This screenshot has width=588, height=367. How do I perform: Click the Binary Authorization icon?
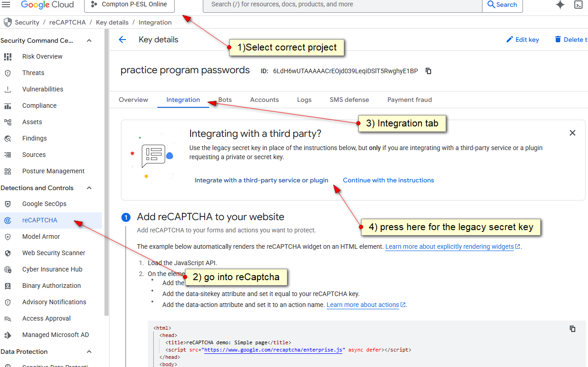(8, 286)
